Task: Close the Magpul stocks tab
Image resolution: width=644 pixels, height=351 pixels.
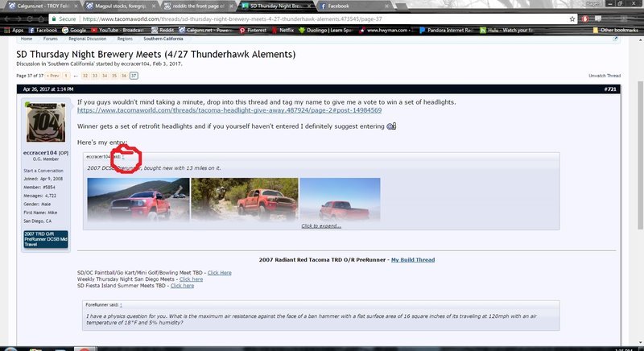Action: click(x=154, y=6)
